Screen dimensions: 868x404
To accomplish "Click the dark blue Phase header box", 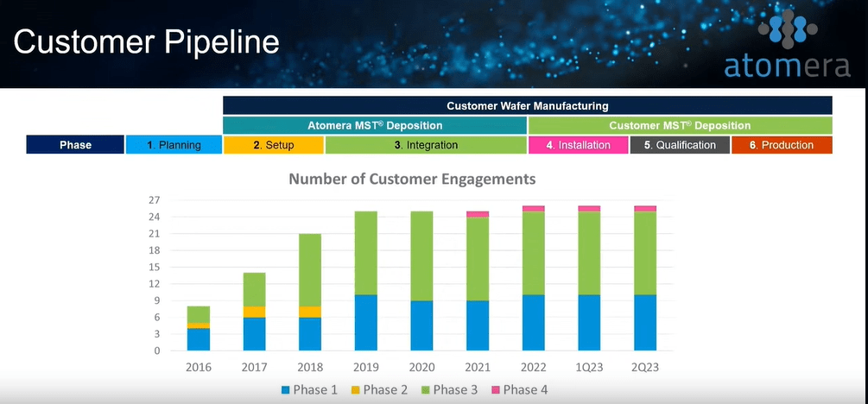I will [x=75, y=145].
